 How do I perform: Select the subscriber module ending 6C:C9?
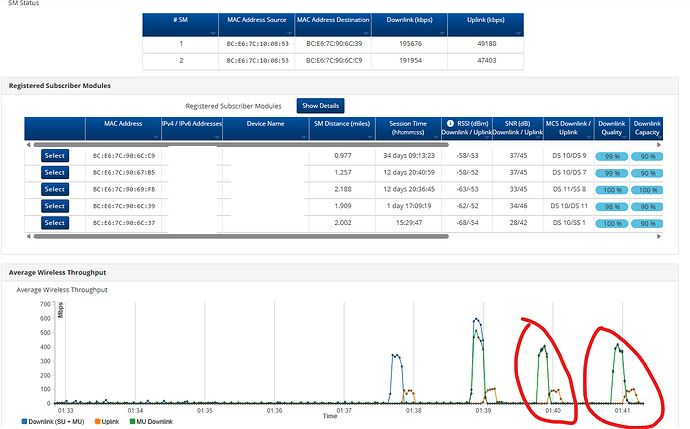click(x=54, y=155)
